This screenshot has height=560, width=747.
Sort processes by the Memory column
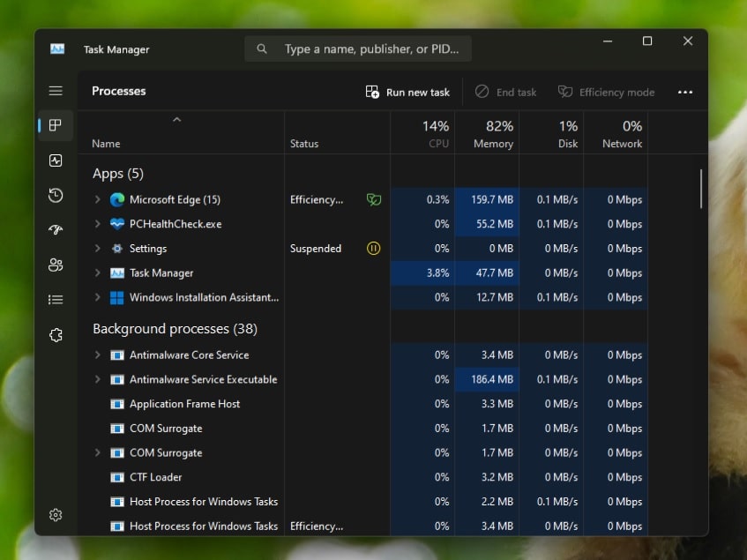coord(487,133)
